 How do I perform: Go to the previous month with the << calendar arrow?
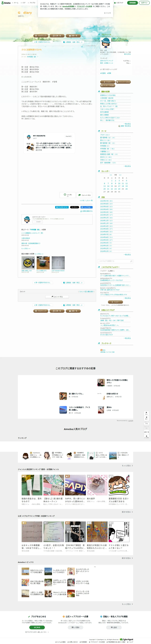point(111,175)
